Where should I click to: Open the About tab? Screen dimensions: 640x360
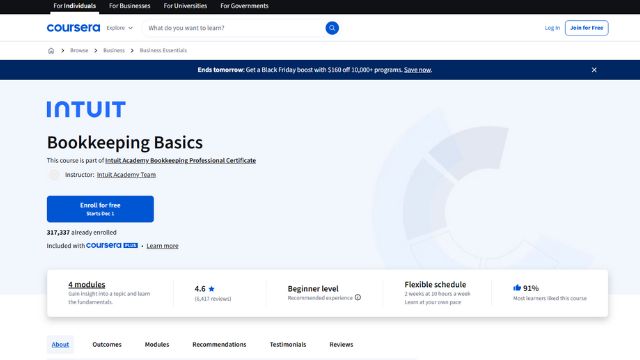point(60,344)
